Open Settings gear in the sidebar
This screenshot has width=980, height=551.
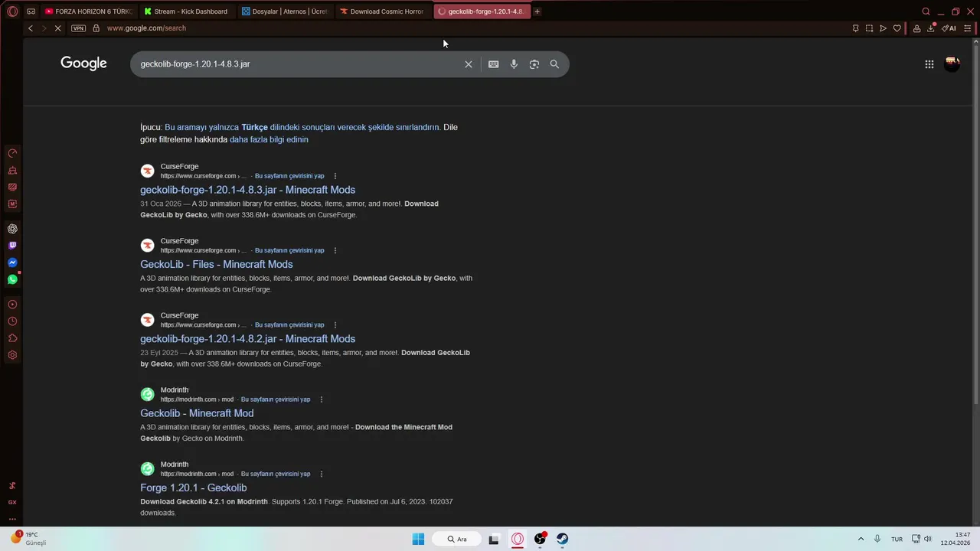click(12, 355)
